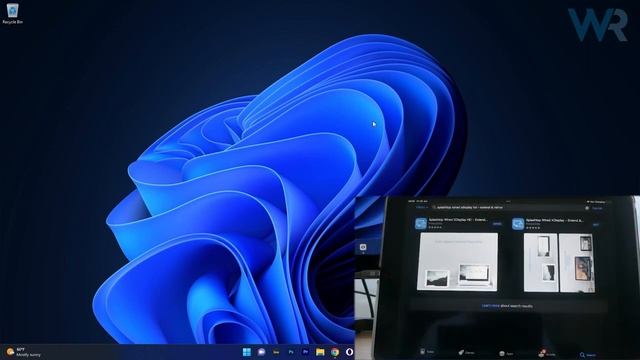Select the Search tab on iPad

587,355
